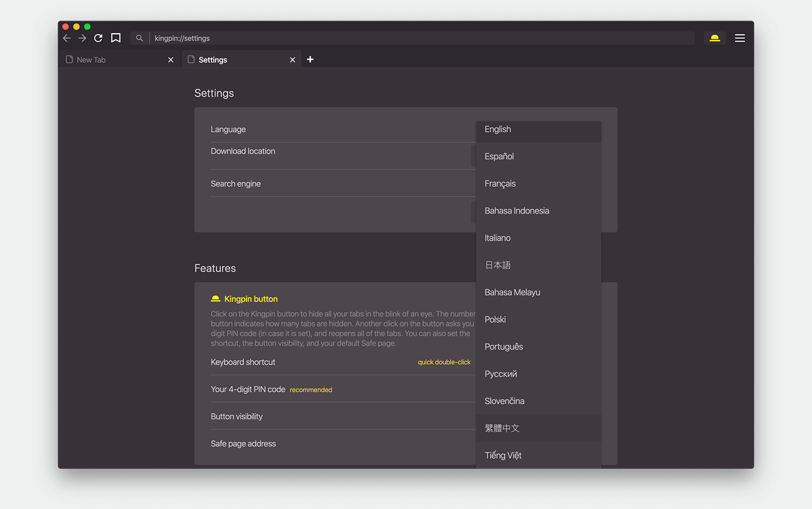This screenshot has width=812, height=509.
Task: Pick 繁體中文 from language list
Action: [539, 428]
